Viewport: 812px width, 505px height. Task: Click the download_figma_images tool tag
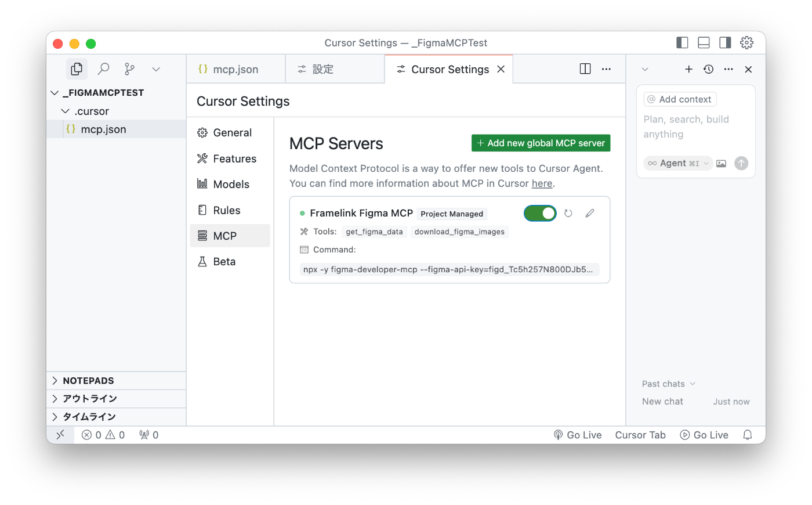pyautogui.click(x=459, y=232)
